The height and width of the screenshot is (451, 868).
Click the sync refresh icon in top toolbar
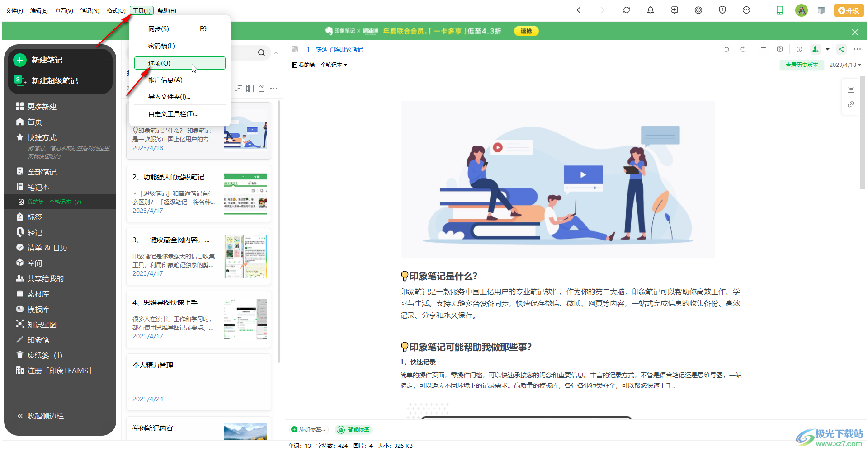point(626,10)
